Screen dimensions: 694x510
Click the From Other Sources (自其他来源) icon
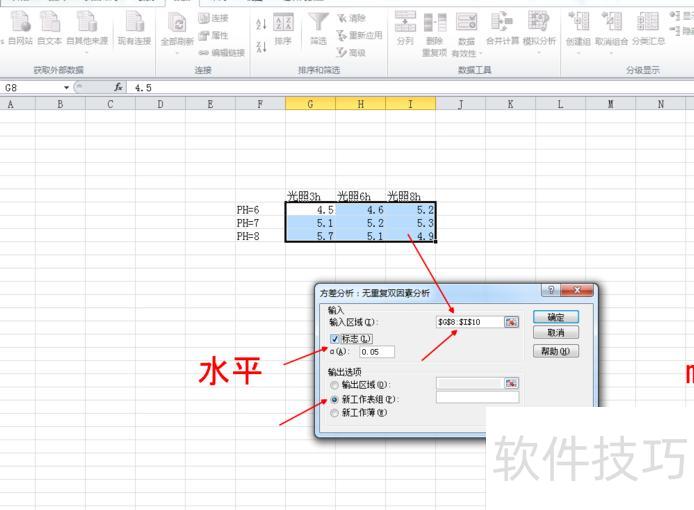(87, 22)
